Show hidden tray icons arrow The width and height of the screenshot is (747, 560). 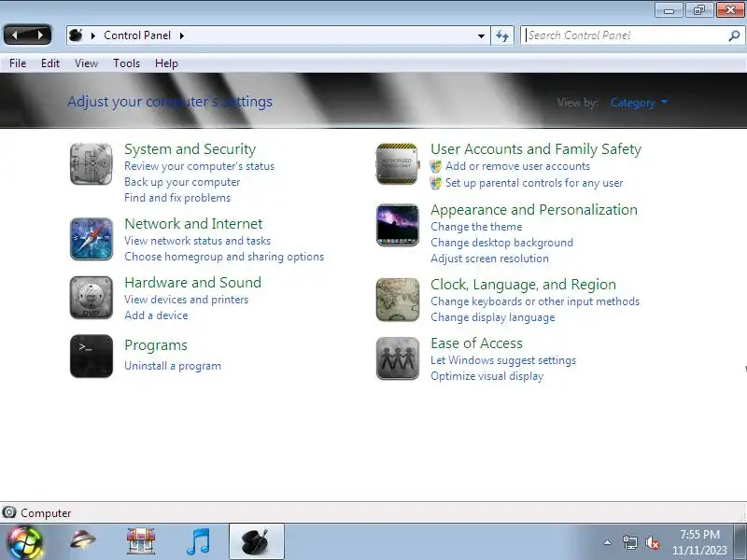click(x=608, y=542)
